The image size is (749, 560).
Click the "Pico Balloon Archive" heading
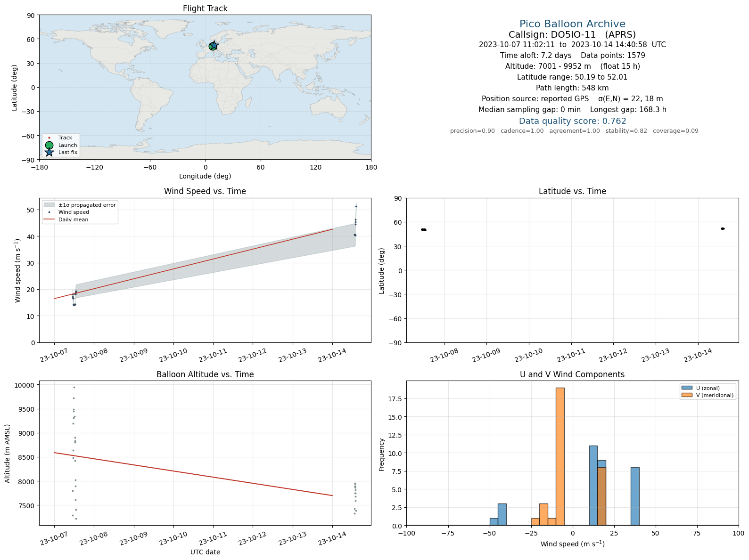tap(572, 24)
